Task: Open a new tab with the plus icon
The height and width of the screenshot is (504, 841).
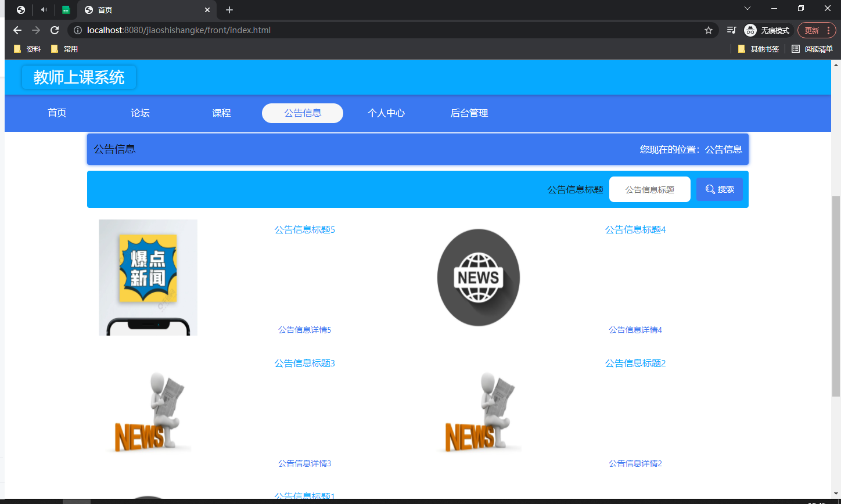Action: pyautogui.click(x=229, y=10)
